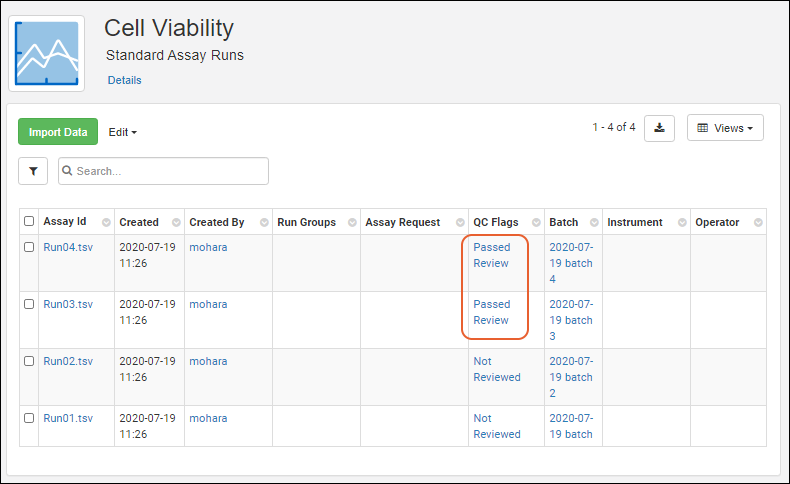
Task: Click the Assay Request column header
Action: pos(403,222)
